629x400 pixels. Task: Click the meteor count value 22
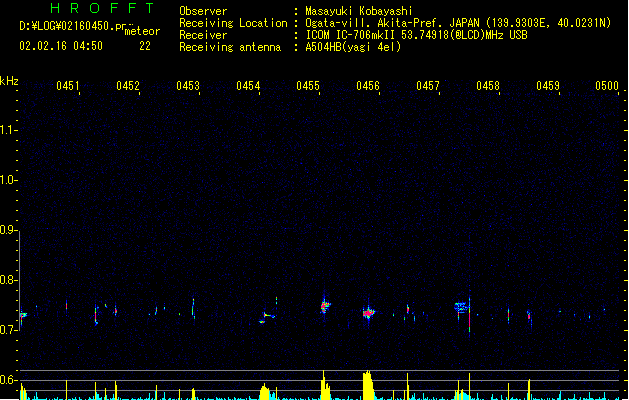(x=145, y=46)
